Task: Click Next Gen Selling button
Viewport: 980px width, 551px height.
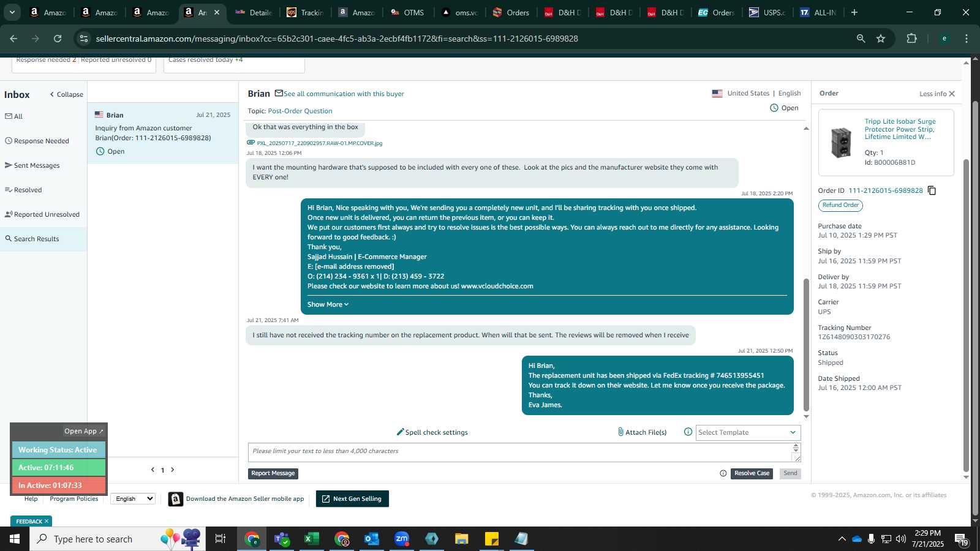Action: 352,499
